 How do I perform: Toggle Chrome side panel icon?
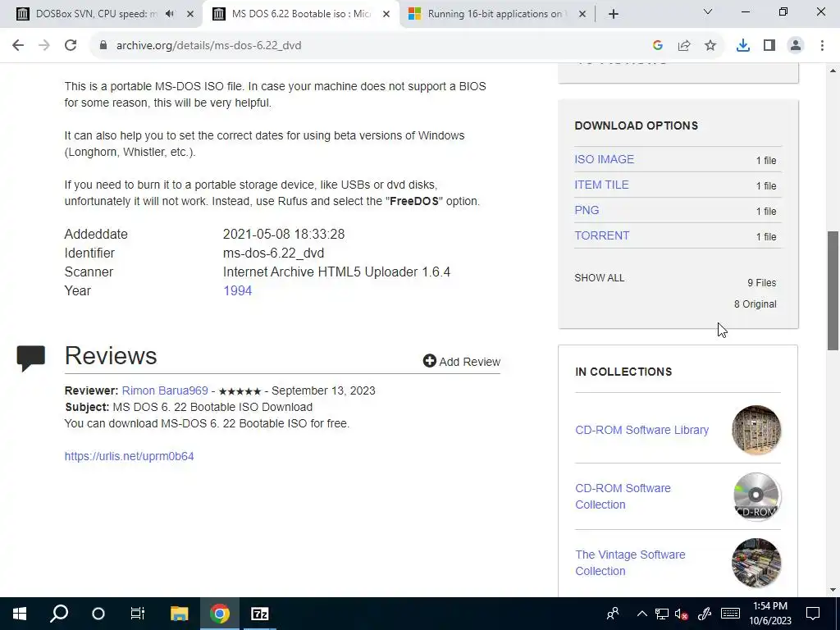pyautogui.click(x=769, y=46)
